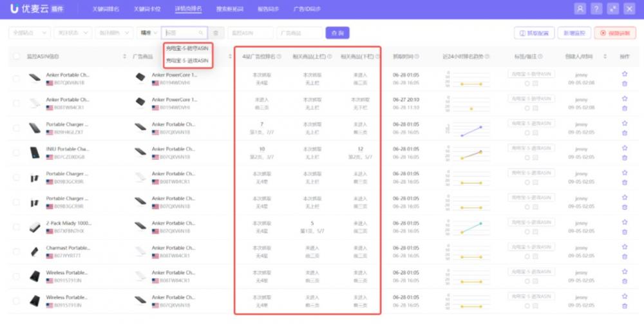The height and width of the screenshot is (329, 644).
Task: Select the 2-Pack Miady 1000... row checkbox
Action: click(16, 227)
